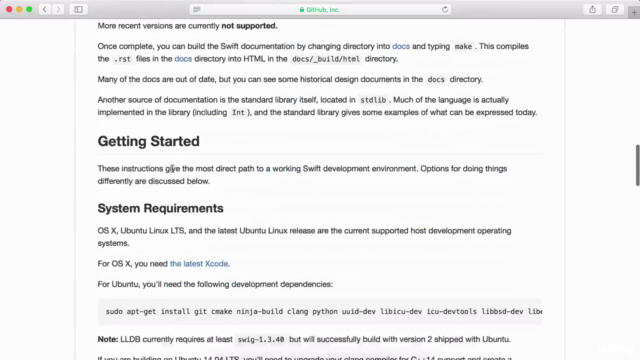Open Reader view icon in address bar

[x=197, y=9]
